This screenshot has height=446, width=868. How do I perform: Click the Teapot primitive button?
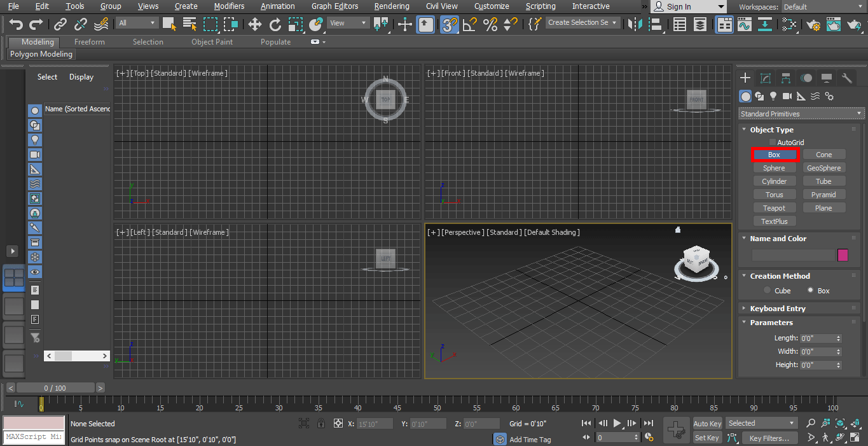[775, 207]
